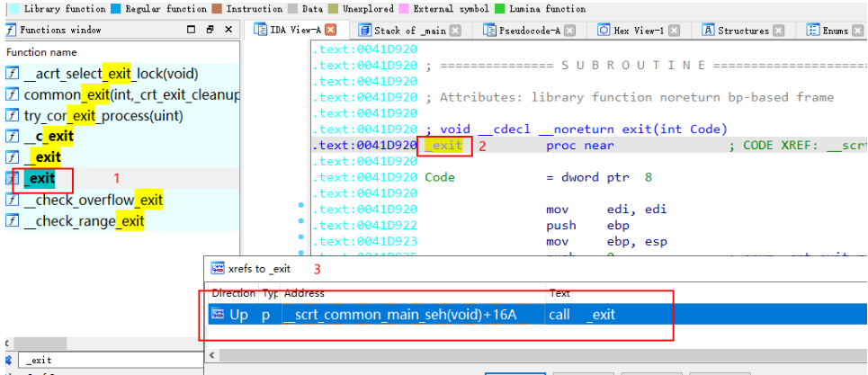Click the mov edi, edi instruction
The height and width of the screenshot is (375, 868).
pyautogui.click(x=606, y=210)
